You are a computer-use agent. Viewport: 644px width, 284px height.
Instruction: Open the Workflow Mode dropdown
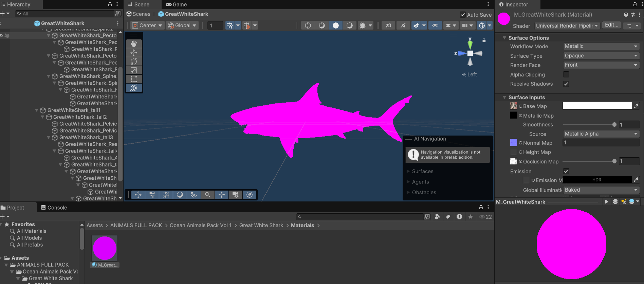click(601, 46)
